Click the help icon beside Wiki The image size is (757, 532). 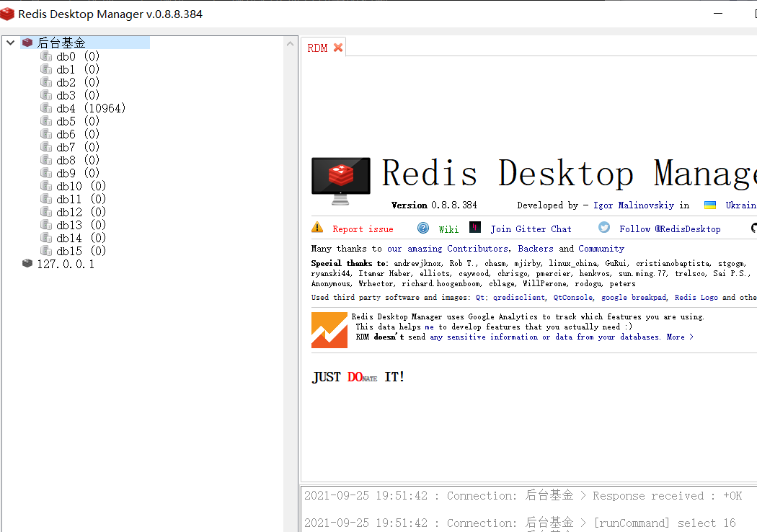point(423,228)
